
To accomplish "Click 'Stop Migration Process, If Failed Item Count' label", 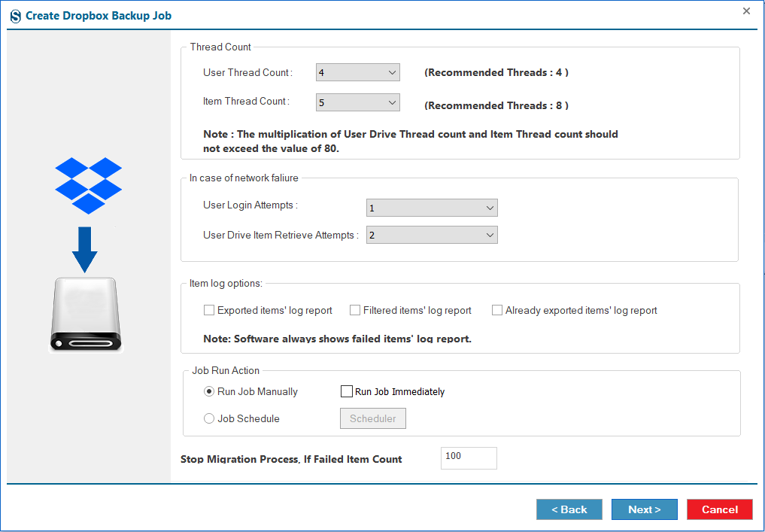I will (291, 459).
